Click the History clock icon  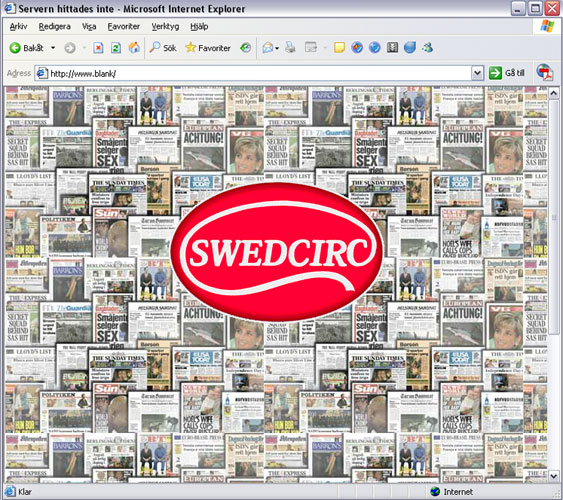point(246,48)
